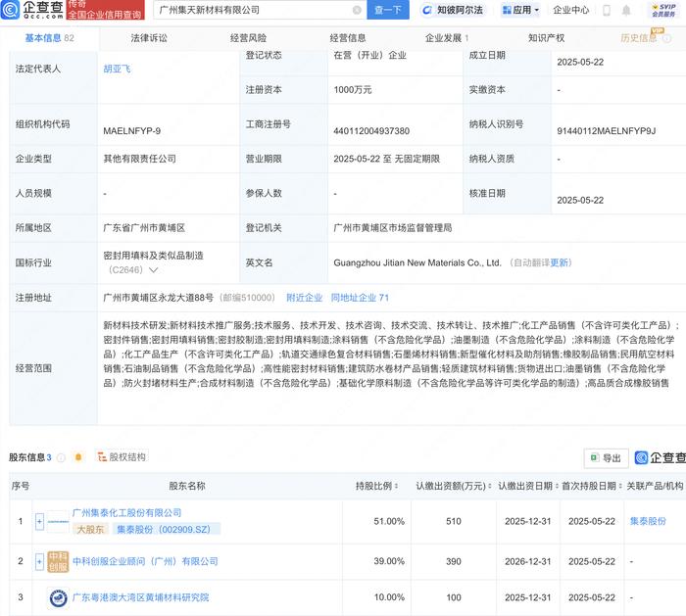686x616 pixels.
Task: Select 组织机构代码 value MAELNFYP-9
Action: point(131,130)
